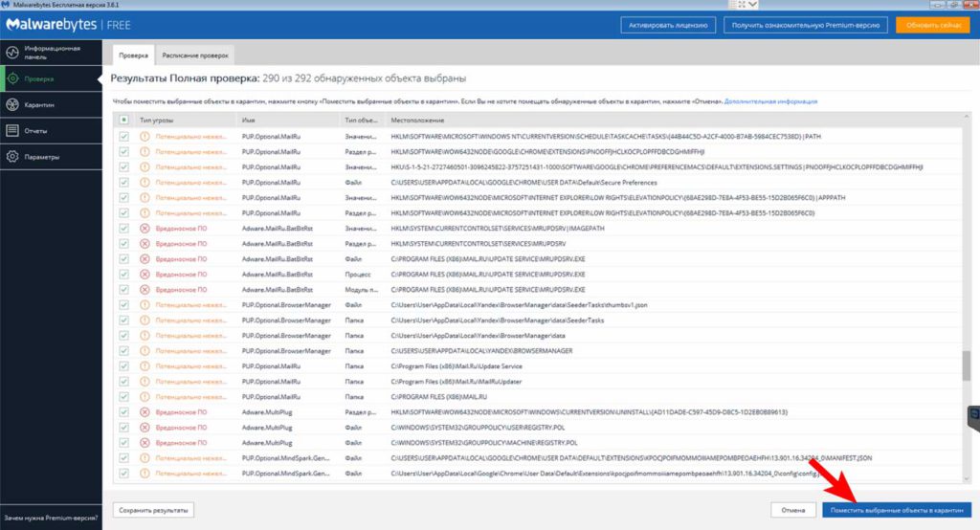Viewport: 980px width, 530px height.
Task: Uncheck checkbox for MACHINE\REGISTRY.POL row
Action: (x=123, y=443)
